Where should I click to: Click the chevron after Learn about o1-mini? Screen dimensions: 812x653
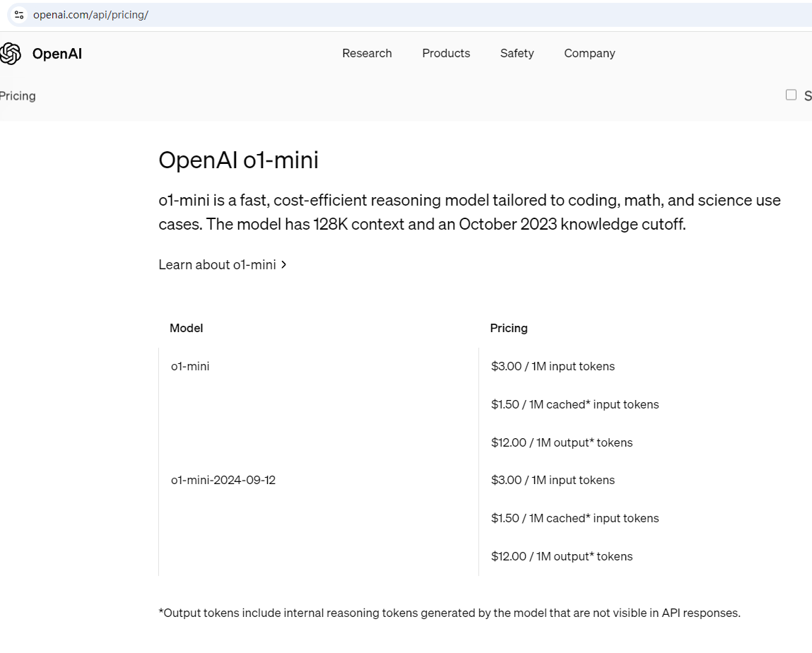click(x=283, y=264)
